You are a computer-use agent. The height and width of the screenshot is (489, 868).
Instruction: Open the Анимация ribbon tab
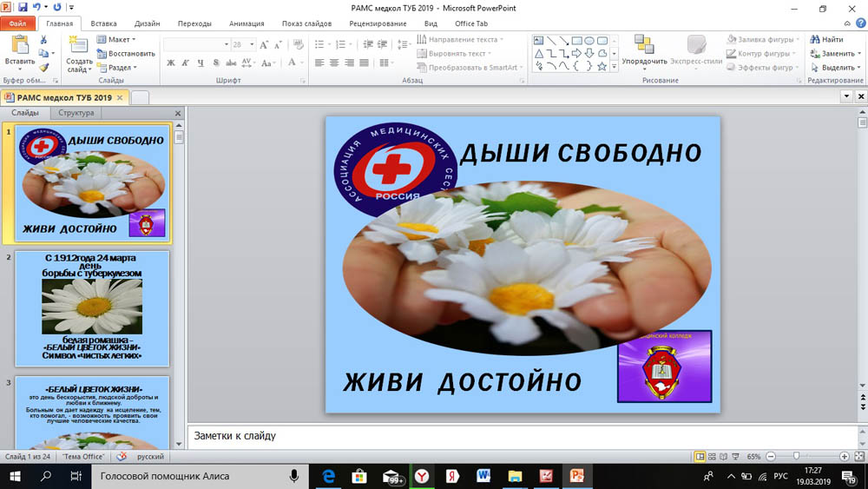pos(247,23)
